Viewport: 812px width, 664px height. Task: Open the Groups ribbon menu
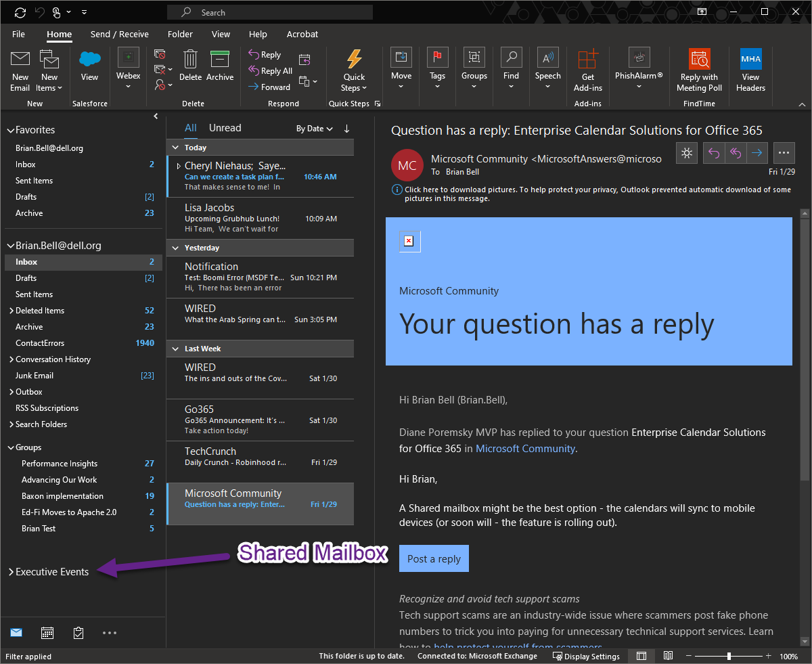[474, 70]
